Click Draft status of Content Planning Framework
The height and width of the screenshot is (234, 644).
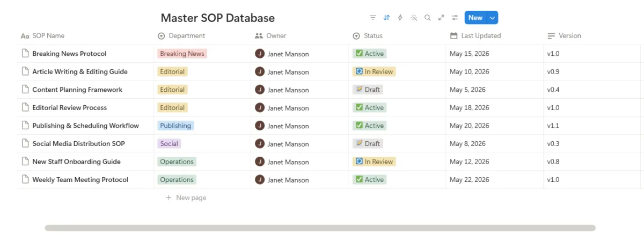368,90
